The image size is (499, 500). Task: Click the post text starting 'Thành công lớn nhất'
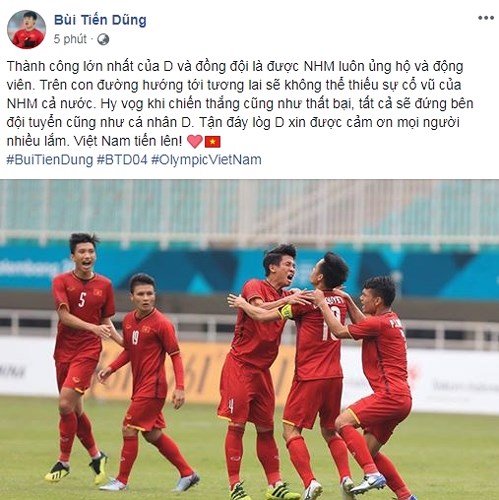[x=239, y=103]
